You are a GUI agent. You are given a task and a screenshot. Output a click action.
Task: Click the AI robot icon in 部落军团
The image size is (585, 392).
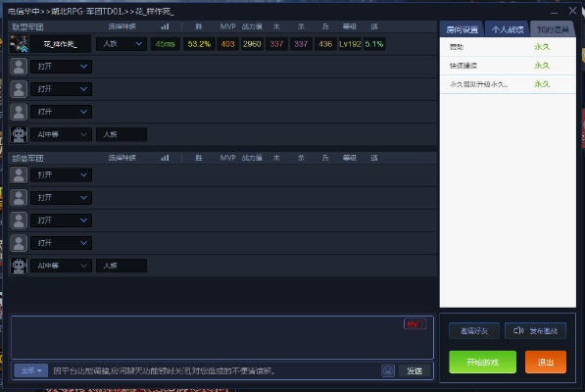(19, 266)
